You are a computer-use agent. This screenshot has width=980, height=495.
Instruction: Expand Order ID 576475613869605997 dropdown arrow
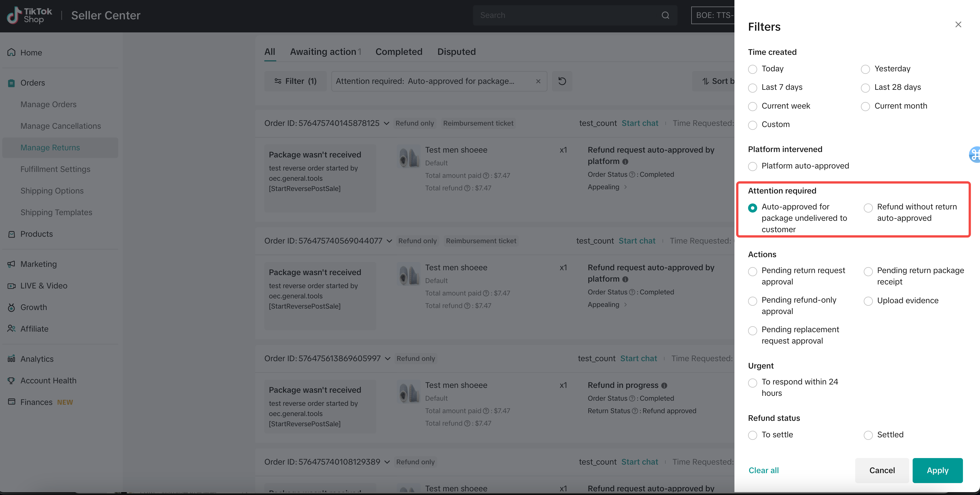pos(388,358)
